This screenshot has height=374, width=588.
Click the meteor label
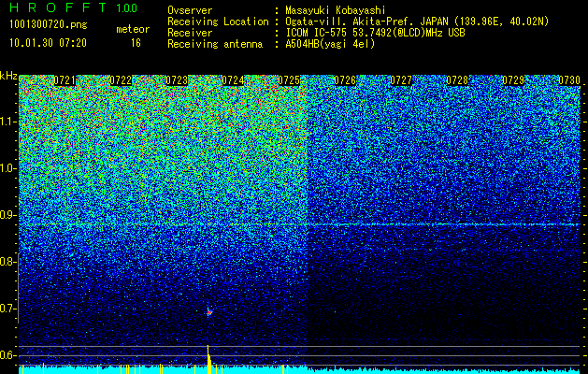click(133, 29)
